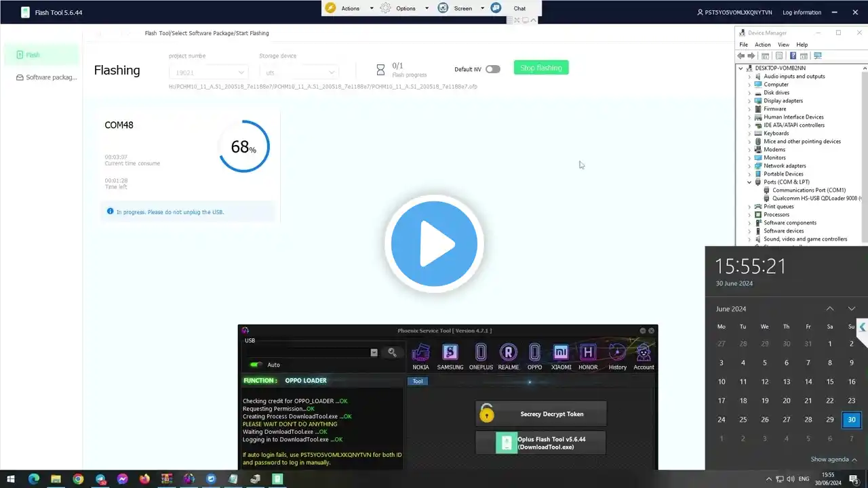The image size is (868, 488).
Task: Open Google Chrome from taskbar
Action: click(78, 479)
